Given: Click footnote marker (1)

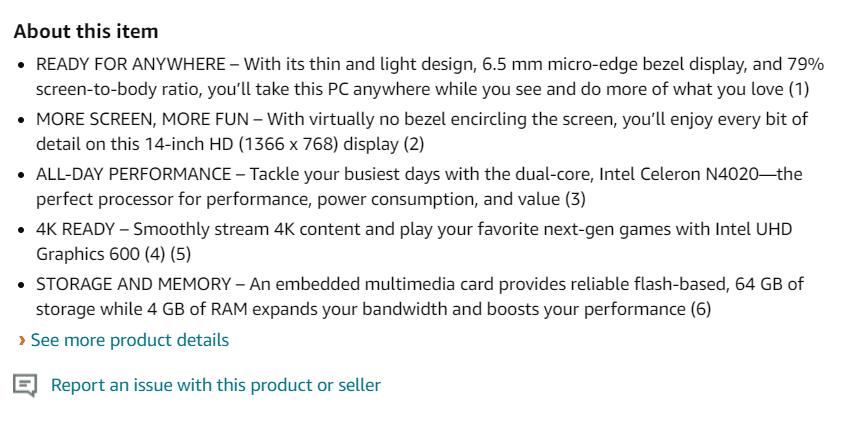Looking at the screenshot, I should click(798, 89).
